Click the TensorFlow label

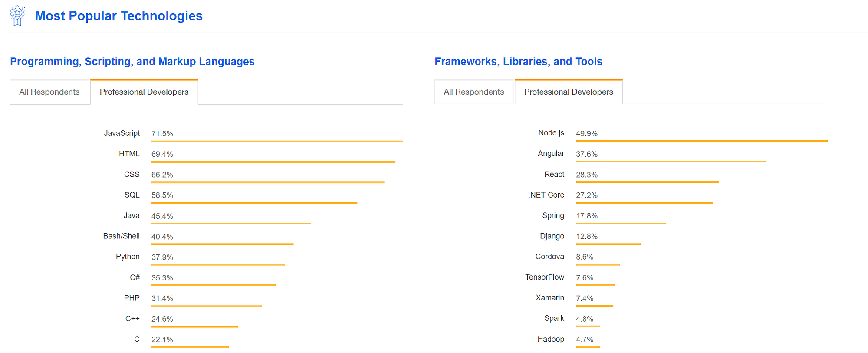tap(545, 277)
